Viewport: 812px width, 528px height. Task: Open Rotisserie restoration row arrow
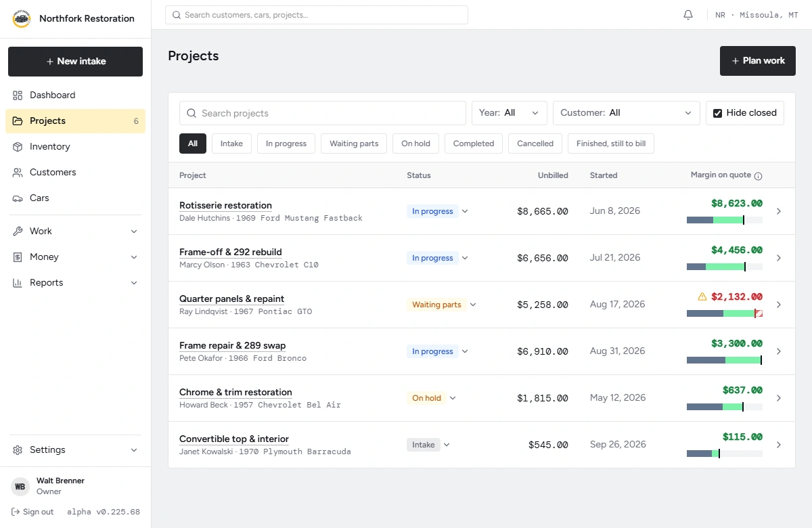pyautogui.click(x=779, y=211)
